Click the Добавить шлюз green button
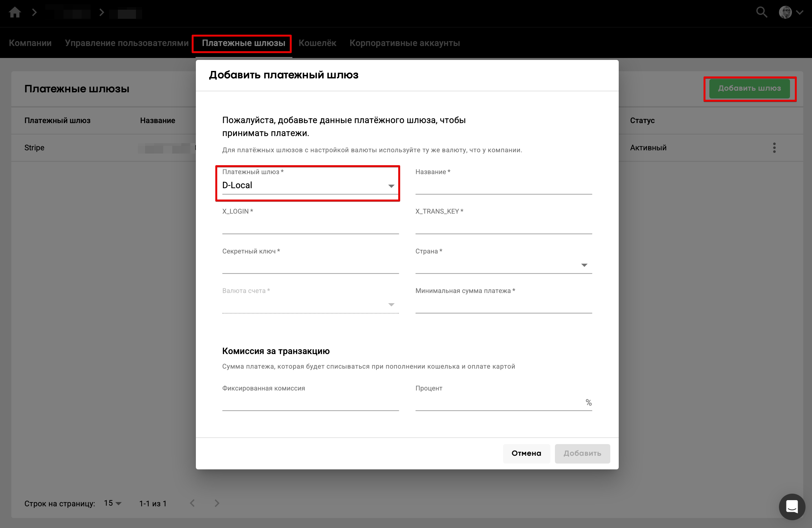The image size is (812, 528). click(749, 88)
